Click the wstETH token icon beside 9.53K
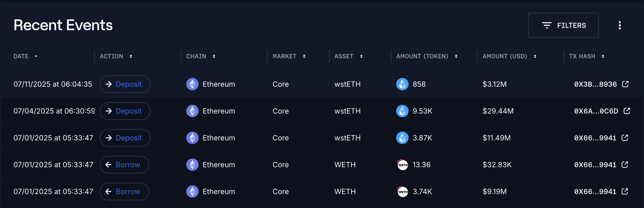Image resolution: width=644 pixels, height=208 pixels. [402, 111]
